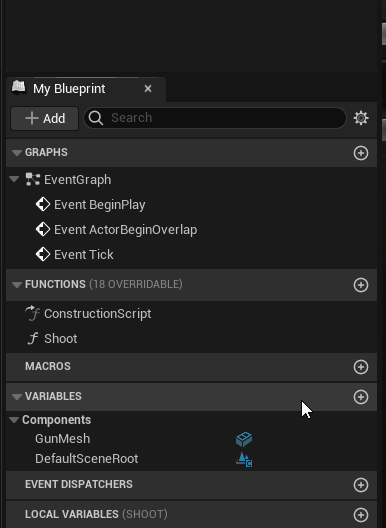This screenshot has height=528, width=386.
Task: Add a new function via Functions plus icon
Action: pos(361,285)
